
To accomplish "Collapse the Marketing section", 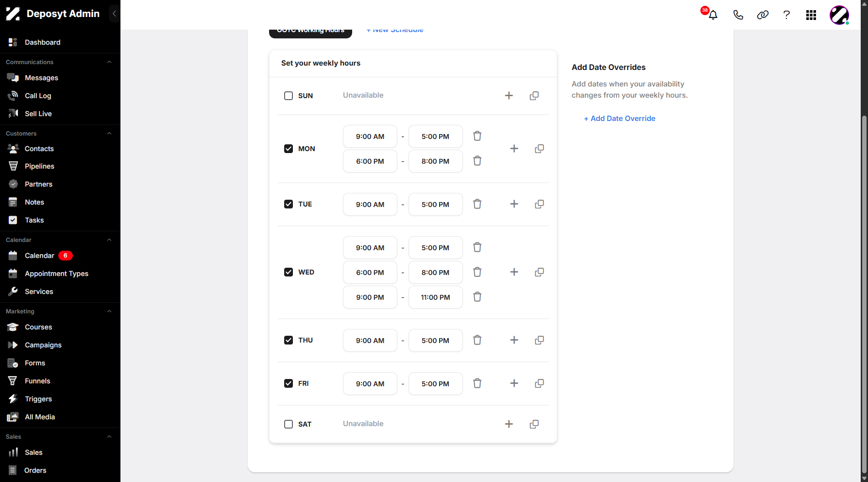I will coord(109,311).
